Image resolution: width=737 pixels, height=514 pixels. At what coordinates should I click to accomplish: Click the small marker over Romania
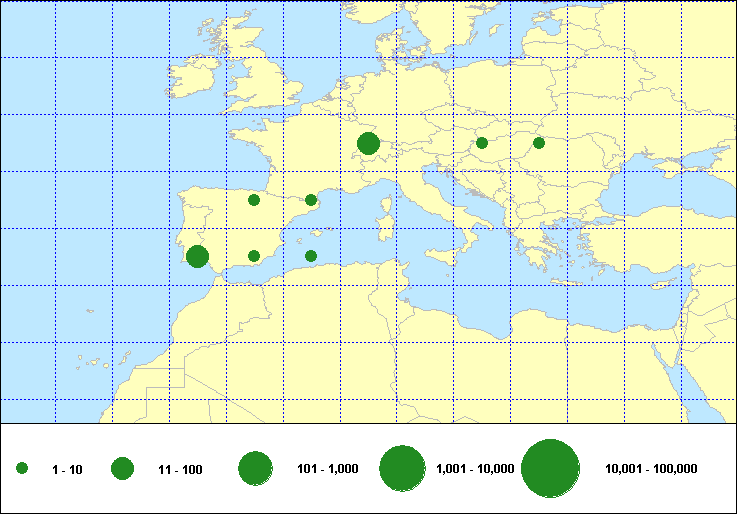point(539,143)
